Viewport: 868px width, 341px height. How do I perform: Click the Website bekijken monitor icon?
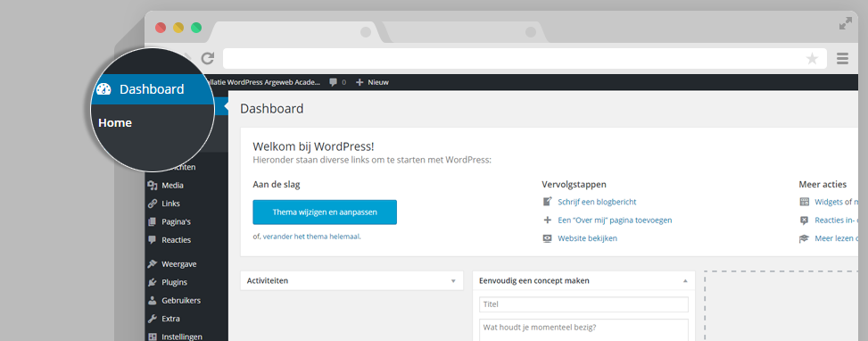click(x=548, y=238)
